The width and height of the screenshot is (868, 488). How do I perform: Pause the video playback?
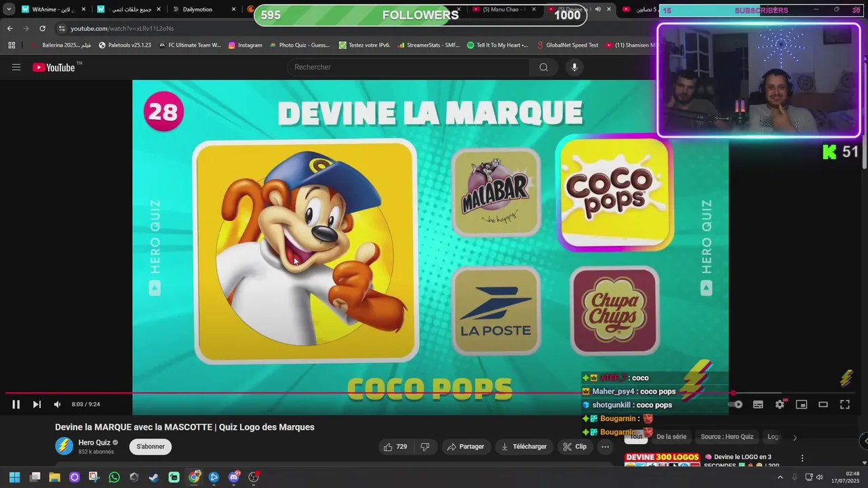pos(16,405)
